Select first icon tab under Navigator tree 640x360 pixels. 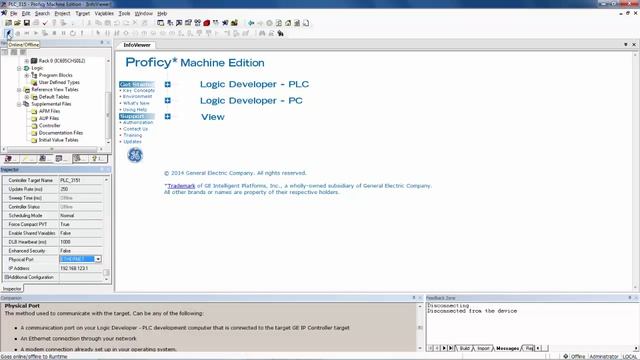pyautogui.click(x=10, y=158)
